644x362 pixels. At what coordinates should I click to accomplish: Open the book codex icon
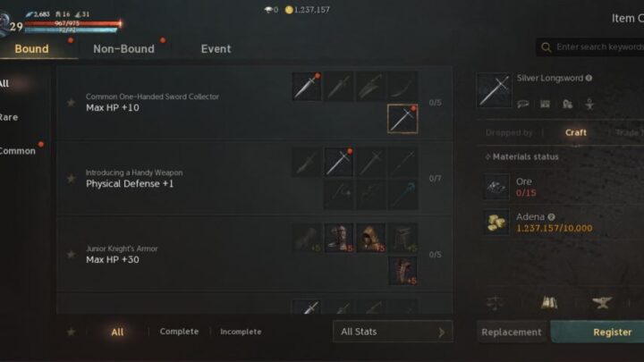(x=549, y=303)
